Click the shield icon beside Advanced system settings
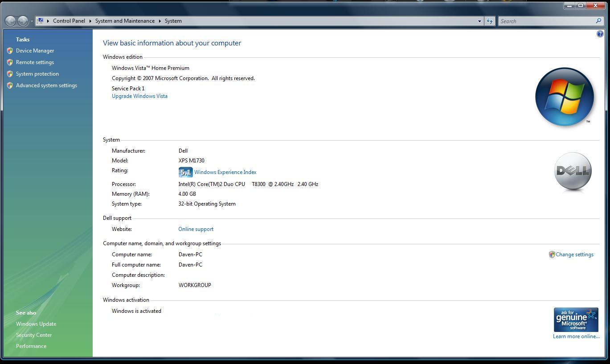Viewport: 610px width, 364px height. coord(10,85)
